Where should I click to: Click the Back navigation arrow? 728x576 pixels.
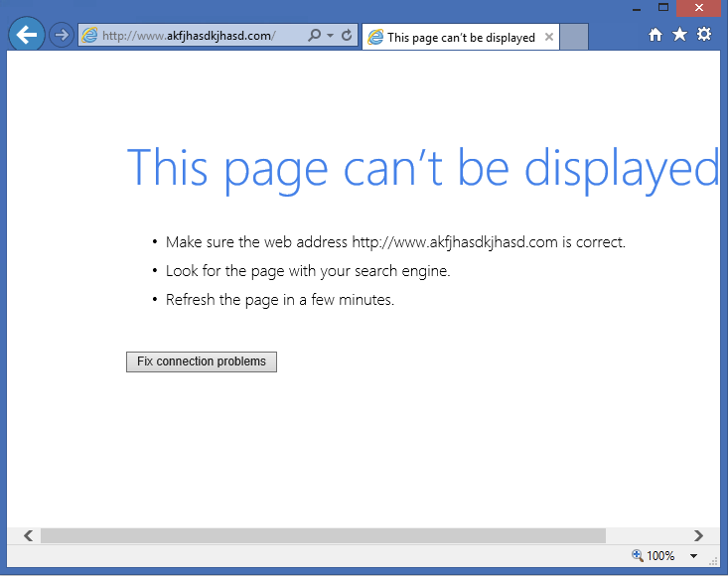click(27, 35)
